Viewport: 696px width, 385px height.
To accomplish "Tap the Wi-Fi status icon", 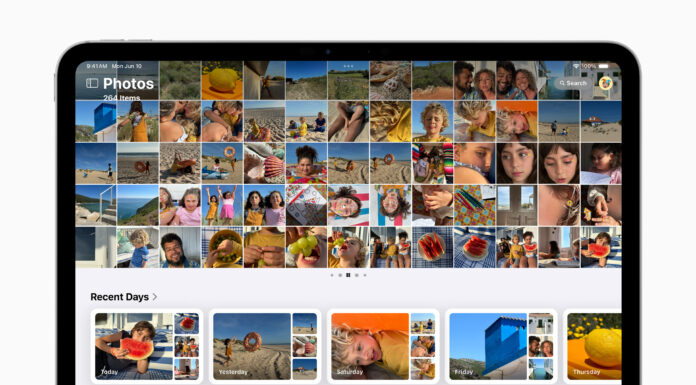I will pyautogui.click(x=576, y=66).
